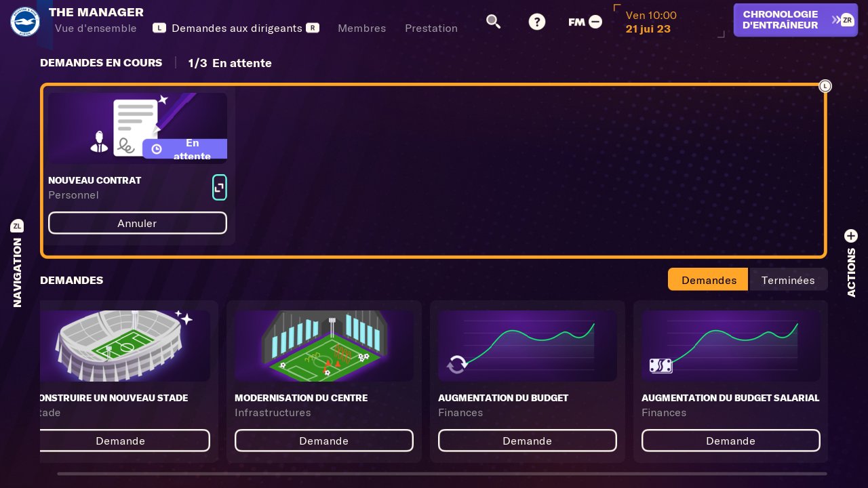Screen dimensions: 868x488
Task: Open the Prestation tab
Action: point(431,28)
